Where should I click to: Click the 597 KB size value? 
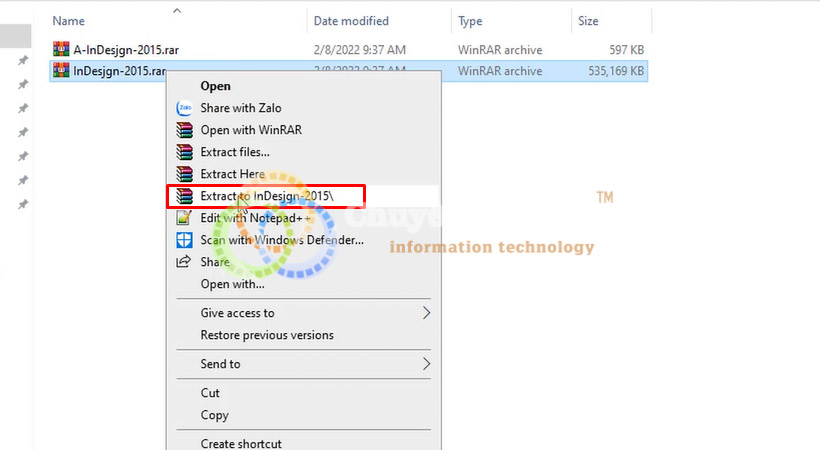click(x=627, y=50)
